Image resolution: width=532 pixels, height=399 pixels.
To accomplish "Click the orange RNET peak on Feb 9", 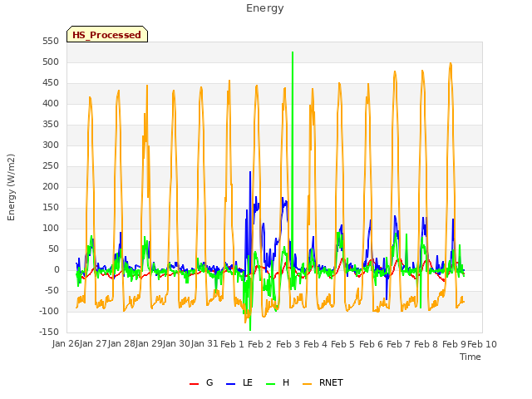I will pos(451,64).
